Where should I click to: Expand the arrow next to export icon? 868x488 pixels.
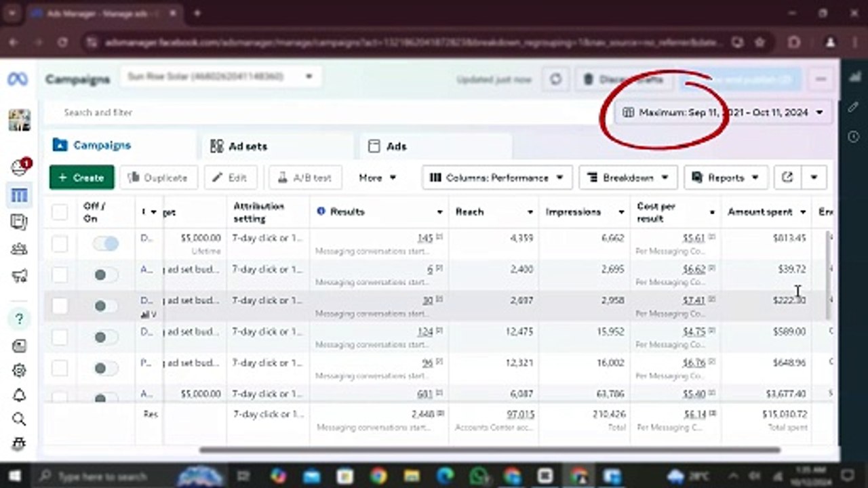point(814,178)
